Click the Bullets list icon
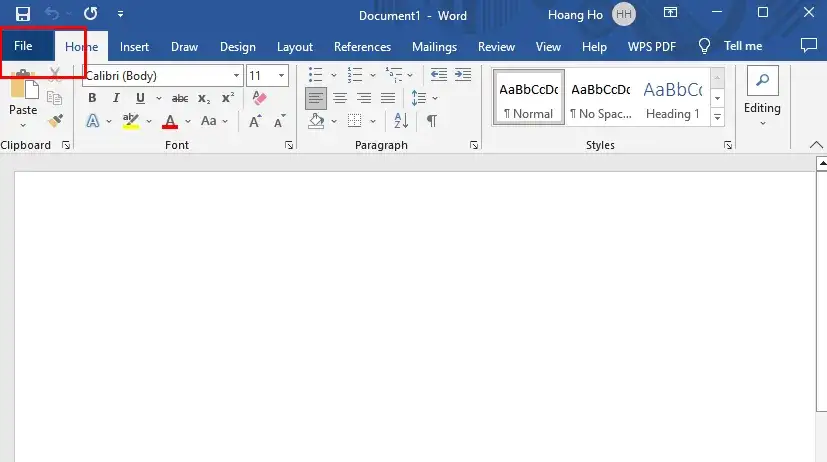This screenshot has height=462, width=827. pos(315,75)
